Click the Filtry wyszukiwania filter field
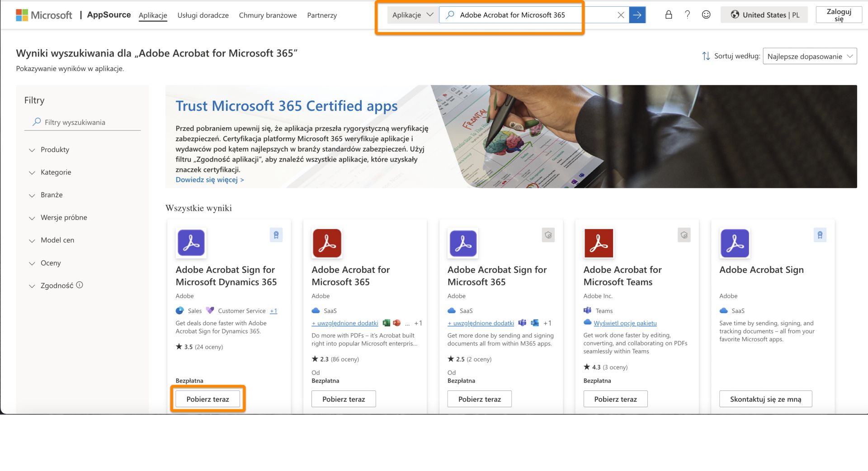The image size is (868, 471). [x=82, y=122]
